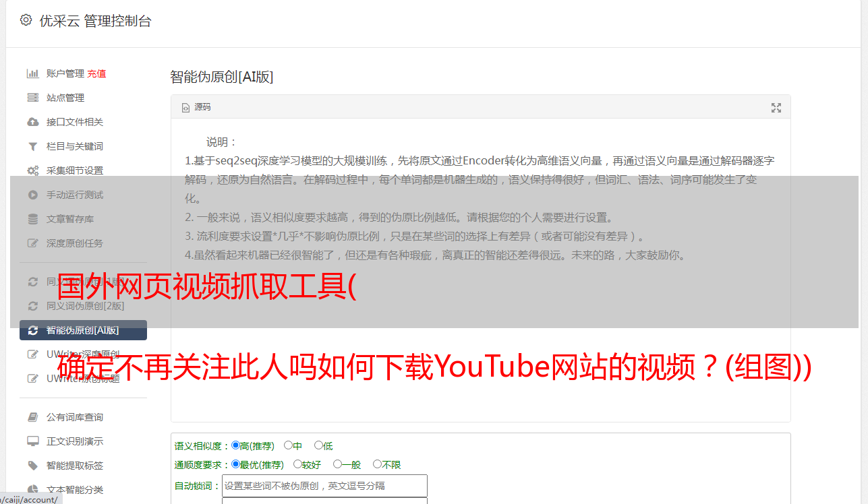868x504 pixels.
Task: Click the tag icon for 智能提取标签
Action: point(32,466)
